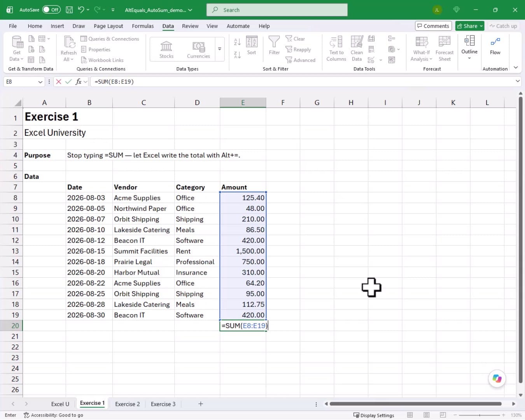This screenshot has height=420, width=525.
Task: Click the Undo icon
Action: [81, 10]
